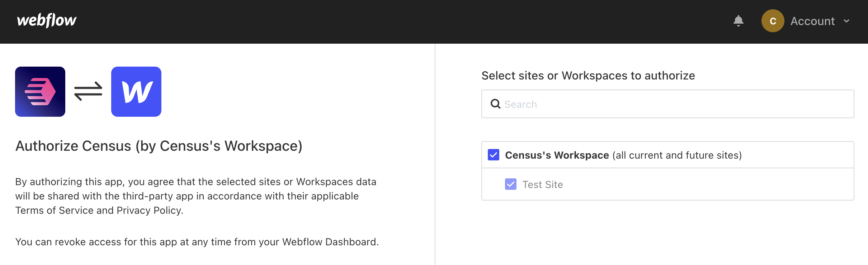This screenshot has height=265, width=868.
Task: Click the Webflow logo in the header
Action: (x=47, y=21)
